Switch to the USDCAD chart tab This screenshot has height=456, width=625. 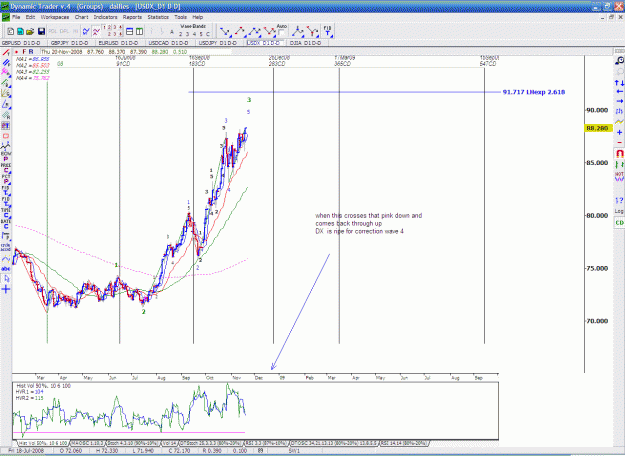click(x=168, y=43)
